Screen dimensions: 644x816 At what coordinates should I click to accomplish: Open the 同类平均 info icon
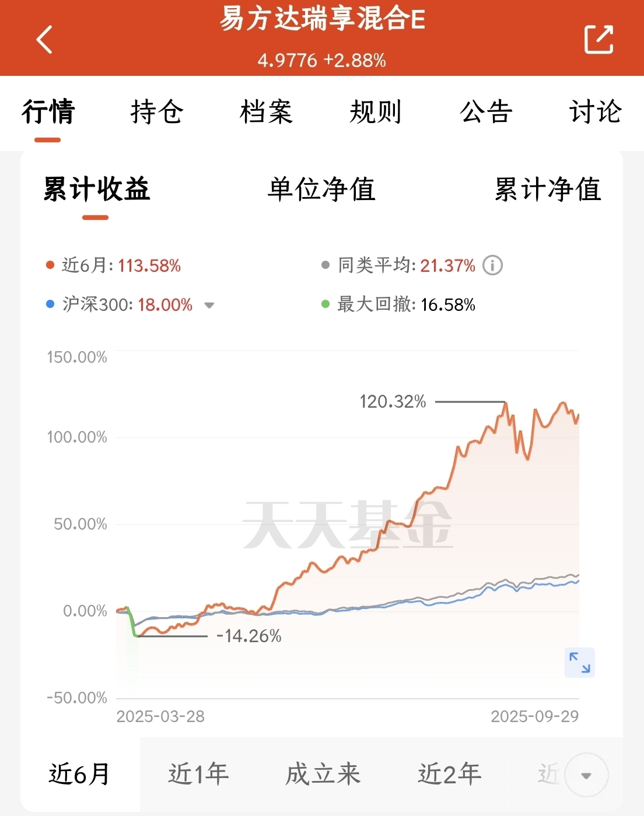point(492,265)
